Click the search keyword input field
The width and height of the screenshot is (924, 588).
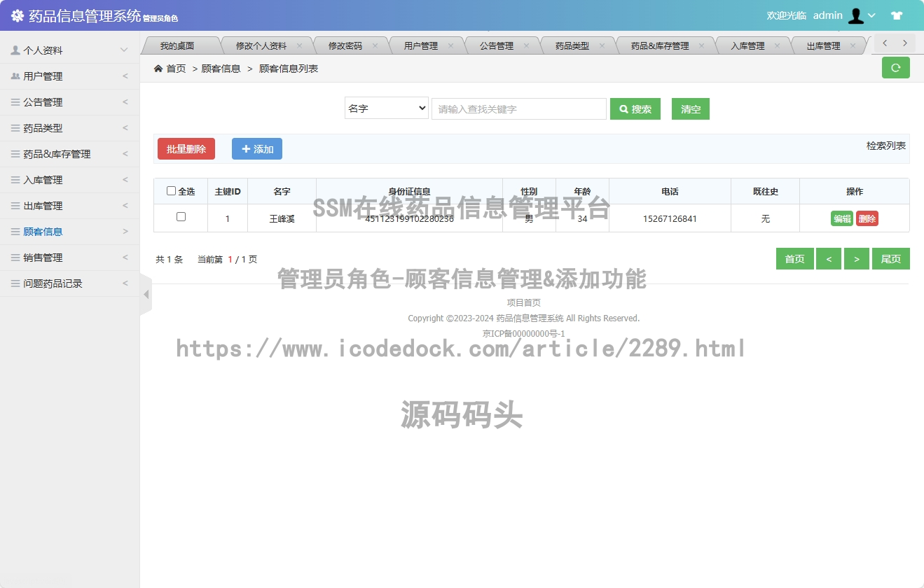tap(519, 108)
